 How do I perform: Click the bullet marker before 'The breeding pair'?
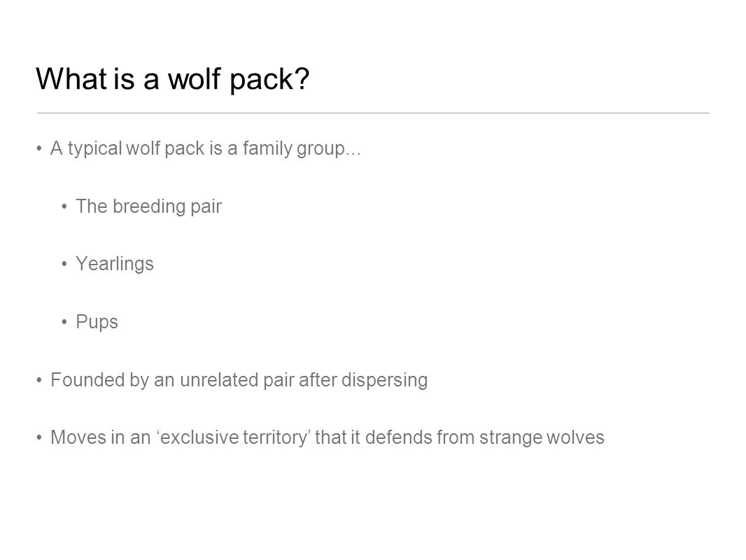[x=64, y=207]
